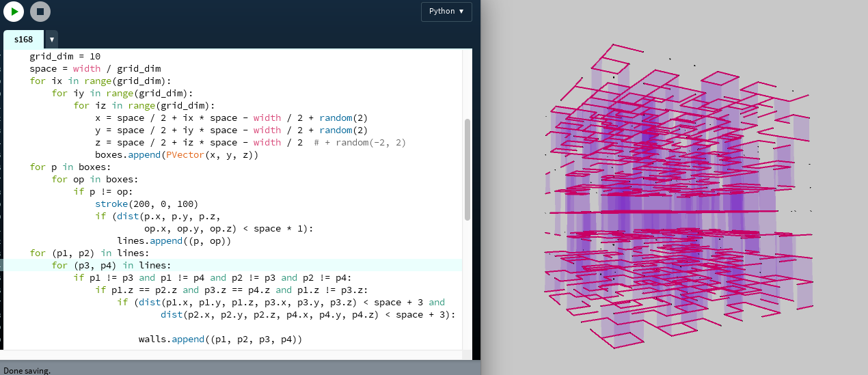The width and height of the screenshot is (868, 375).
Task: Click the 'space = width / grid_dim' line
Action: tap(94, 68)
